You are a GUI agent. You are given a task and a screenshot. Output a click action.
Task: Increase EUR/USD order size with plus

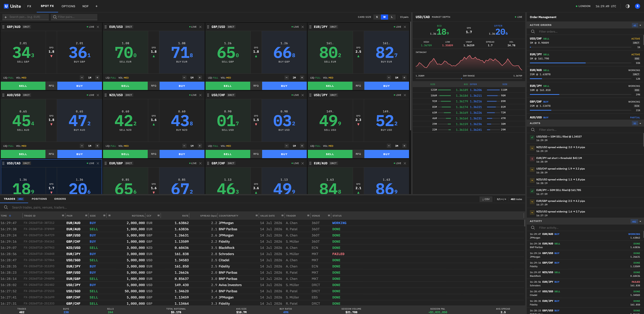point(200,78)
